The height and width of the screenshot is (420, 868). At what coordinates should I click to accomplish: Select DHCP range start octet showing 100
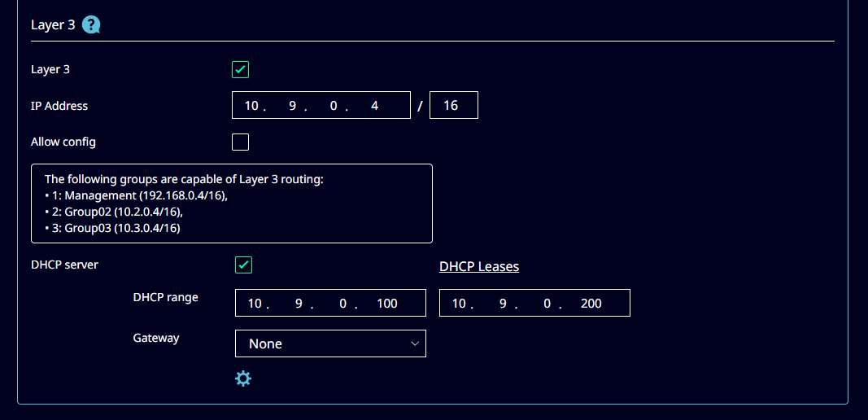387,304
